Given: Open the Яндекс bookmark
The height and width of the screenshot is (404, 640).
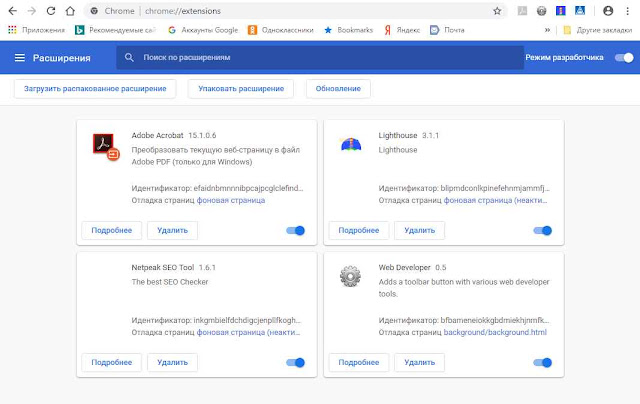Looking at the screenshot, I should pos(402,30).
